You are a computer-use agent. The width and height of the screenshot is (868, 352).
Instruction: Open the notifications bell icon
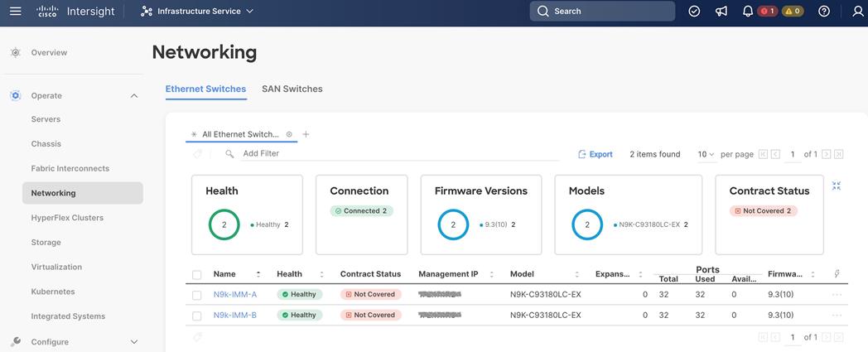[x=748, y=11]
